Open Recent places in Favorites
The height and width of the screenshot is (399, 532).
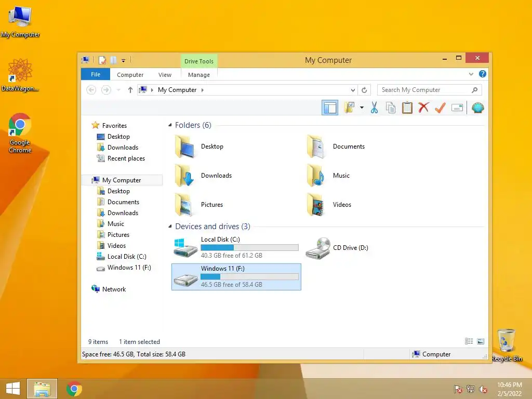click(x=126, y=158)
